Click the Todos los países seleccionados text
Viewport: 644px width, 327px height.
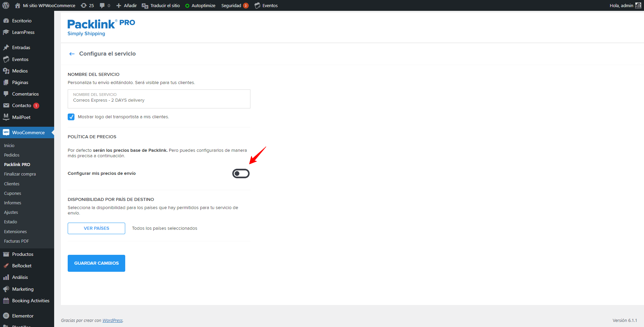[164, 228]
